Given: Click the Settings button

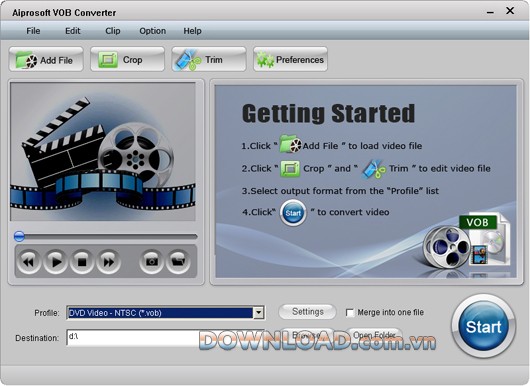Looking at the screenshot, I should point(308,312).
